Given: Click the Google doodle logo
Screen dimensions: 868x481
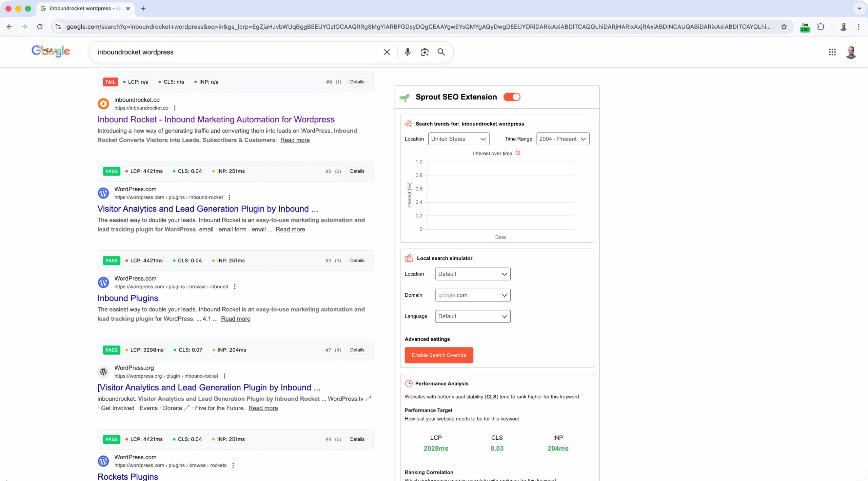Looking at the screenshot, I should (x=50, y=51).
